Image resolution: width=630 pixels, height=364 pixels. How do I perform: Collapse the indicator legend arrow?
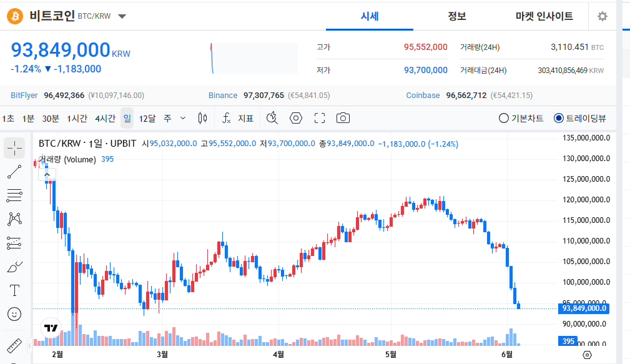point(47,174)
